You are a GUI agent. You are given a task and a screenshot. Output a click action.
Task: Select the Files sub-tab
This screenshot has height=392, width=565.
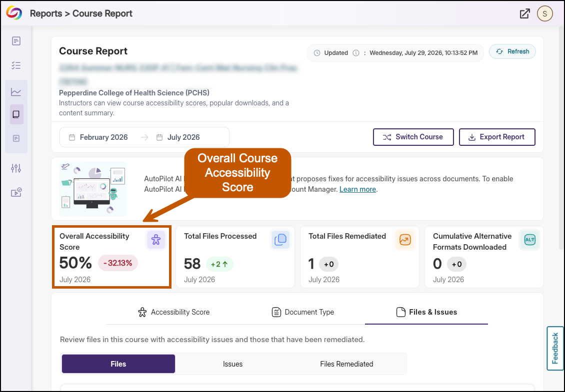coord(118,364)
